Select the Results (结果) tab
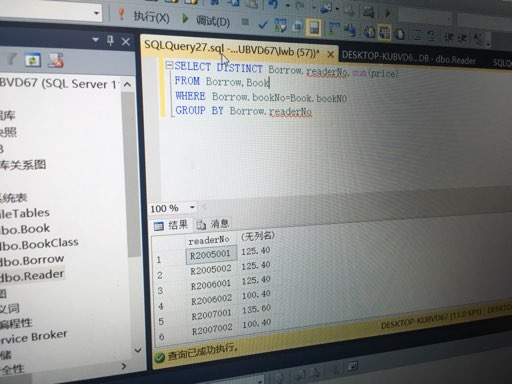512x384 pixels. pyautogui.click(x=171, y=225)
